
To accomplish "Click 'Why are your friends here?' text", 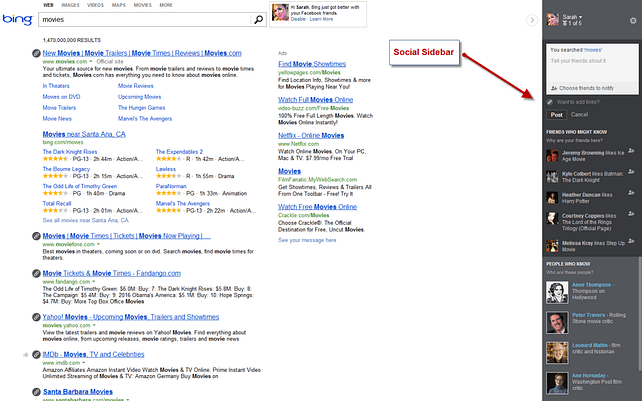I will [x=574, y=140].
